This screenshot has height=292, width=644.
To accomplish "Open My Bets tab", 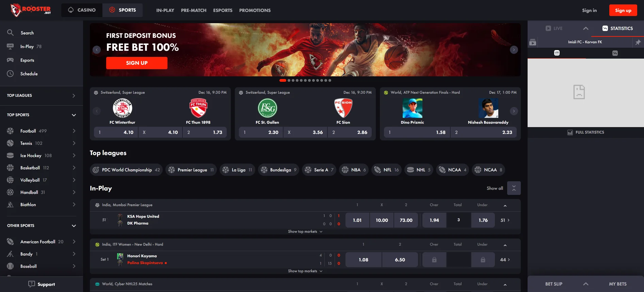I will pos(617,284).
